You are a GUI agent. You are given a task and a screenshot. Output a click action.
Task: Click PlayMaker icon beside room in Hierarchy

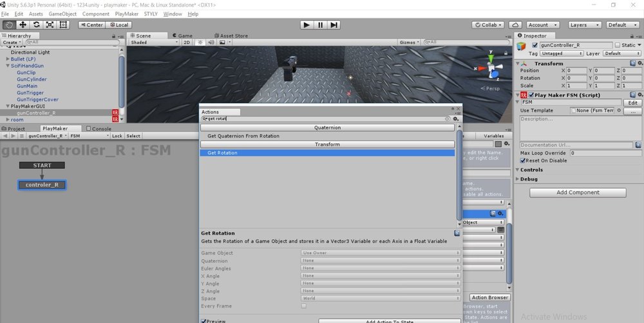tap(115, 119)
